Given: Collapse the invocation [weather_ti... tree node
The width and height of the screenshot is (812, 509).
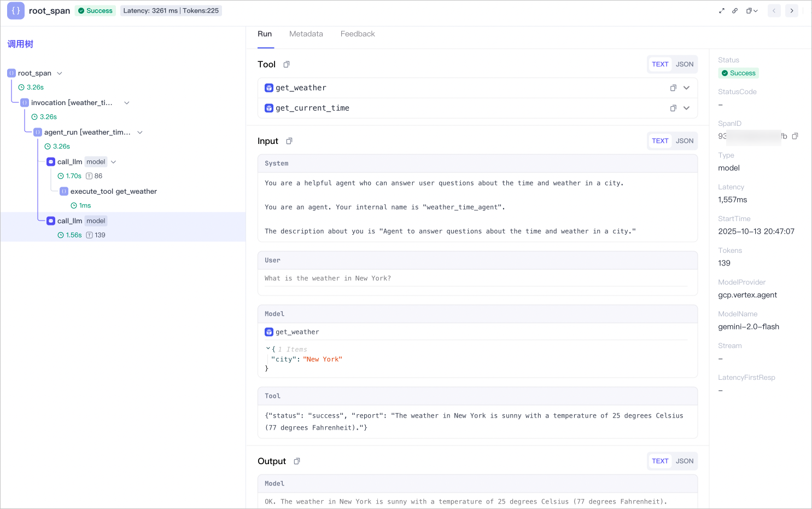Looking at the screenshot, I should [x=127, y=103].
